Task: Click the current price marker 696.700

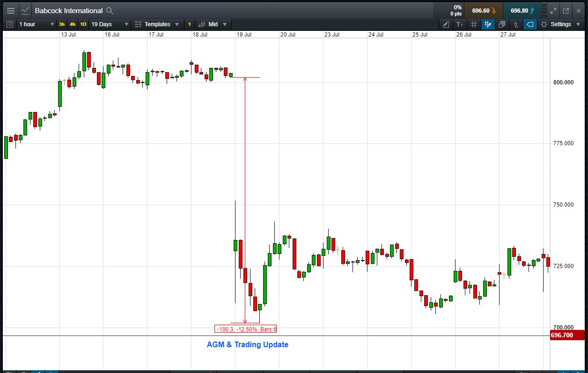Action: [x=567, y=336]
